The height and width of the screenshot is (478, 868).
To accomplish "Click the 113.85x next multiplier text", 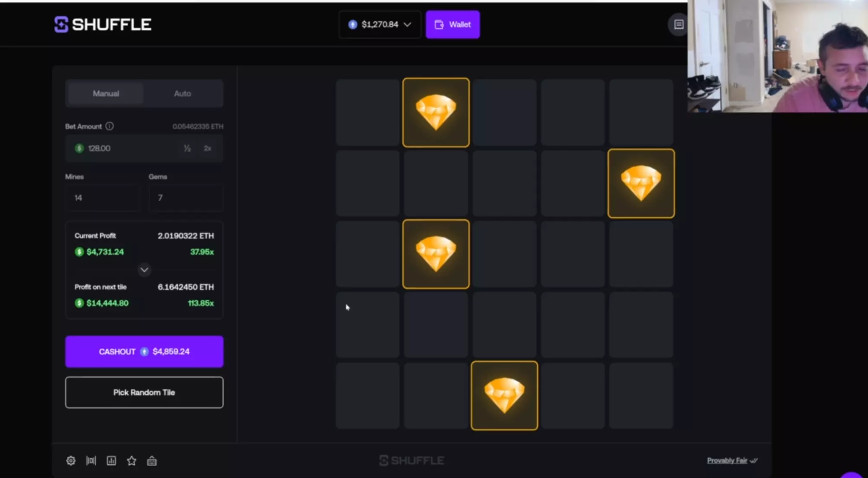I will coord(201,303).
